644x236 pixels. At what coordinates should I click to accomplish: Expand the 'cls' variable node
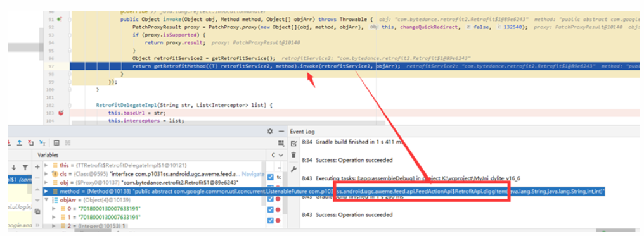tap(46, 174)
